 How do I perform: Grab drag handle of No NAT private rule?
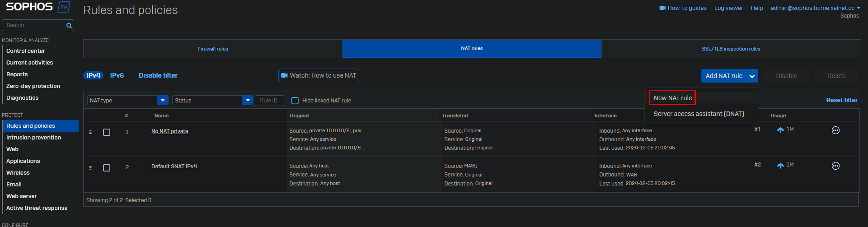[x=90, y=132]
